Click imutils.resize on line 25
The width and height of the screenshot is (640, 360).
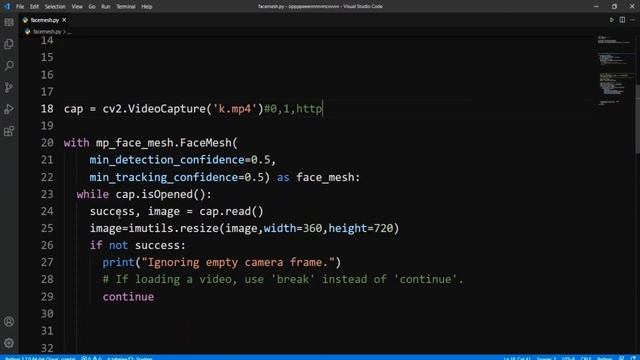pyautogui.click(x=173, y=228)
